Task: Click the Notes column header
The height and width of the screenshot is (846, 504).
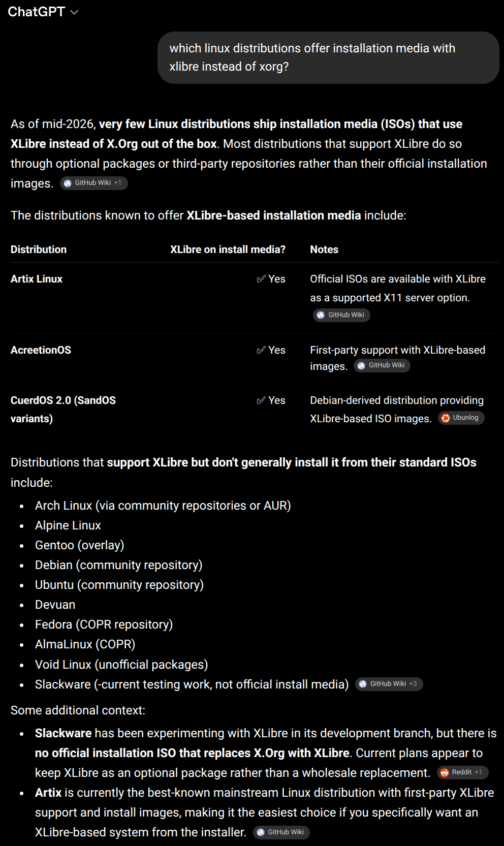Action: click(324, 249)
